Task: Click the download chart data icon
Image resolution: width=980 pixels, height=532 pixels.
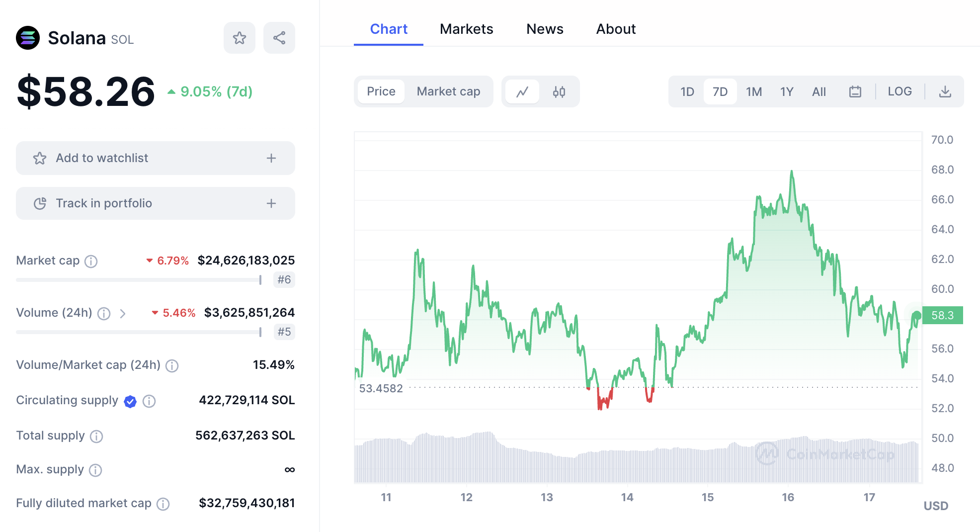Action: click(x=945, y=92)
